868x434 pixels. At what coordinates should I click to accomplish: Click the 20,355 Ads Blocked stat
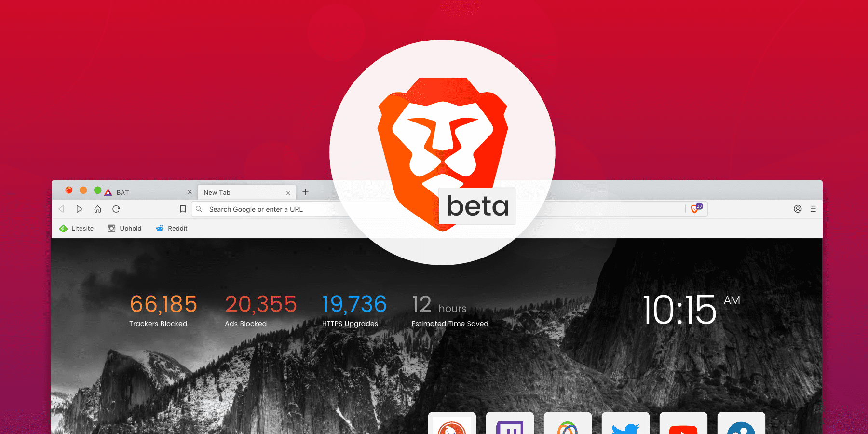(x=261, y=311)
